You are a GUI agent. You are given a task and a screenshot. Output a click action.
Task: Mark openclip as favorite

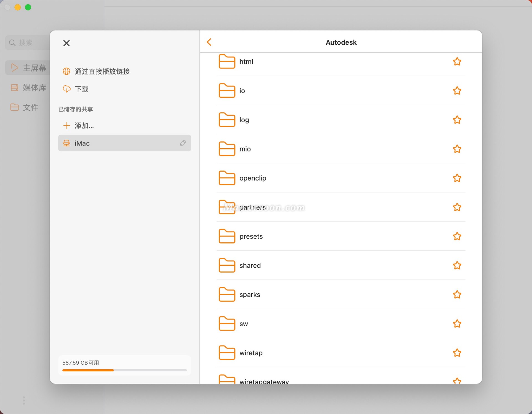click(x=457, y=178)
